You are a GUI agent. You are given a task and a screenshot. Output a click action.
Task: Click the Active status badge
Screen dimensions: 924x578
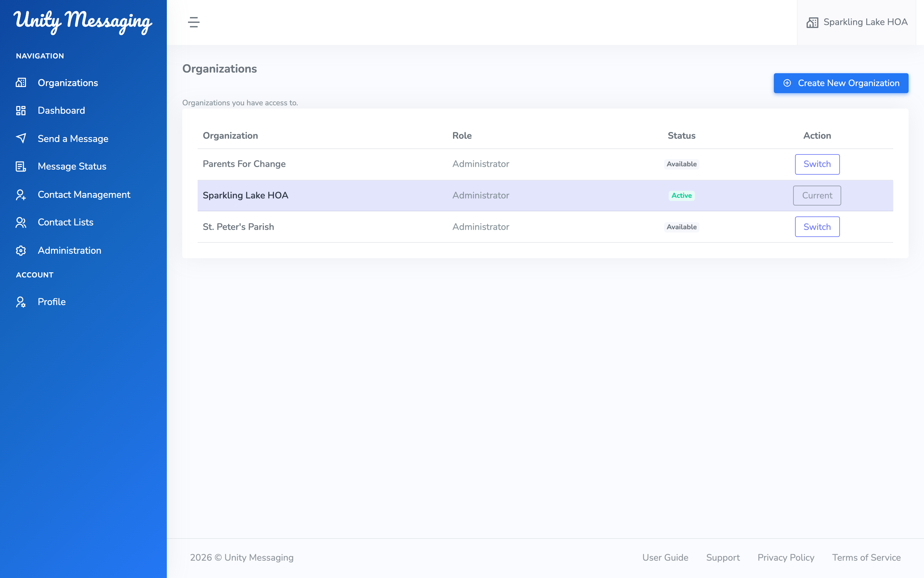pos(681,195)
